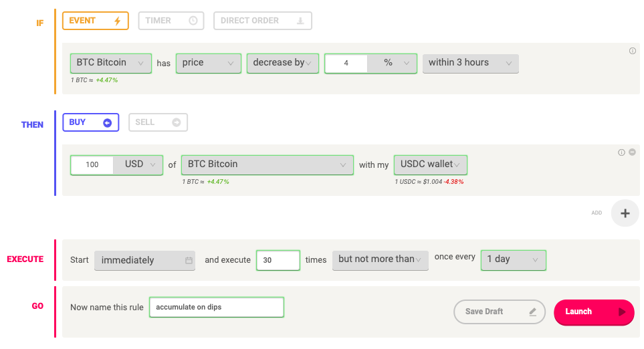Open the 'within 3 hours' timeframe dropdown

click(x=471, y=64)
